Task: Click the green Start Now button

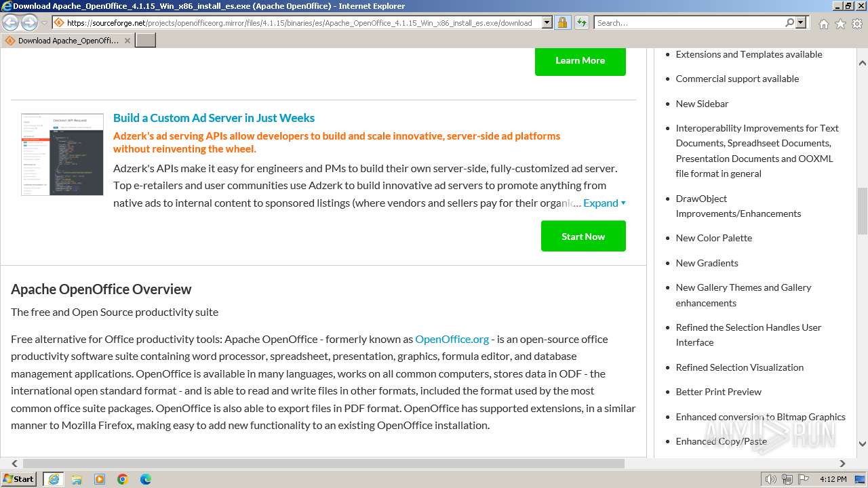Action: tap(583, 236)
